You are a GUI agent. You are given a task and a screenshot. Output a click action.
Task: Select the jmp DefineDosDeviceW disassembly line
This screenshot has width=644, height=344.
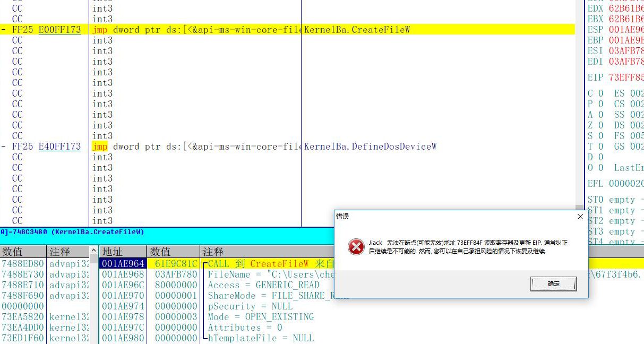tap(287, 147)
